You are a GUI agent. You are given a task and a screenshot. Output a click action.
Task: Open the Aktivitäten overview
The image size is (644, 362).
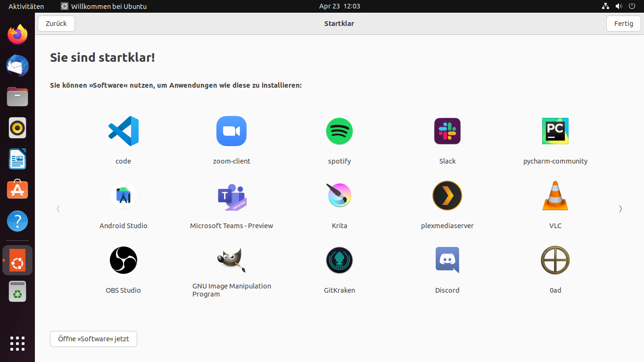[x=26, y=6]
